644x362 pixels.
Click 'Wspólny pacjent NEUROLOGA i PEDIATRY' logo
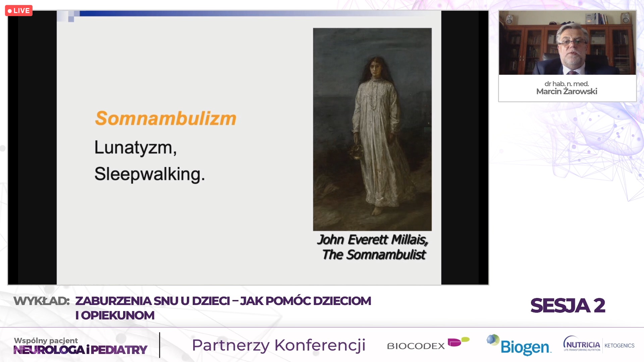coord(80,346)
